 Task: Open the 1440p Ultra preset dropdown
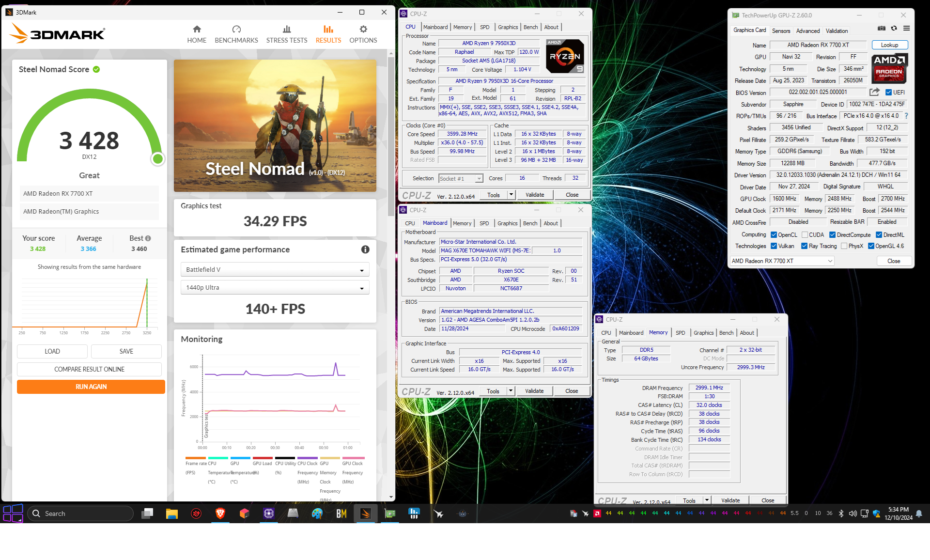[x=275, y=287]
